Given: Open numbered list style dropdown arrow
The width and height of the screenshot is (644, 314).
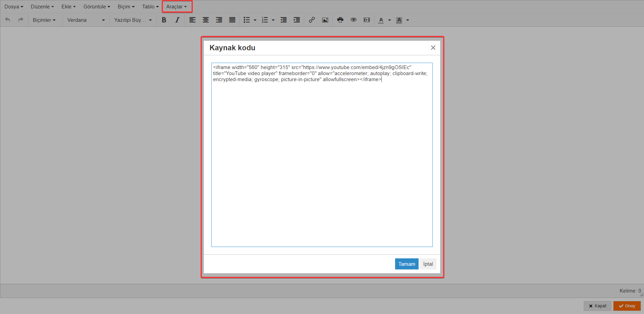Looking at the screenshot, I should pyautogui.click(x=273, y=20).
